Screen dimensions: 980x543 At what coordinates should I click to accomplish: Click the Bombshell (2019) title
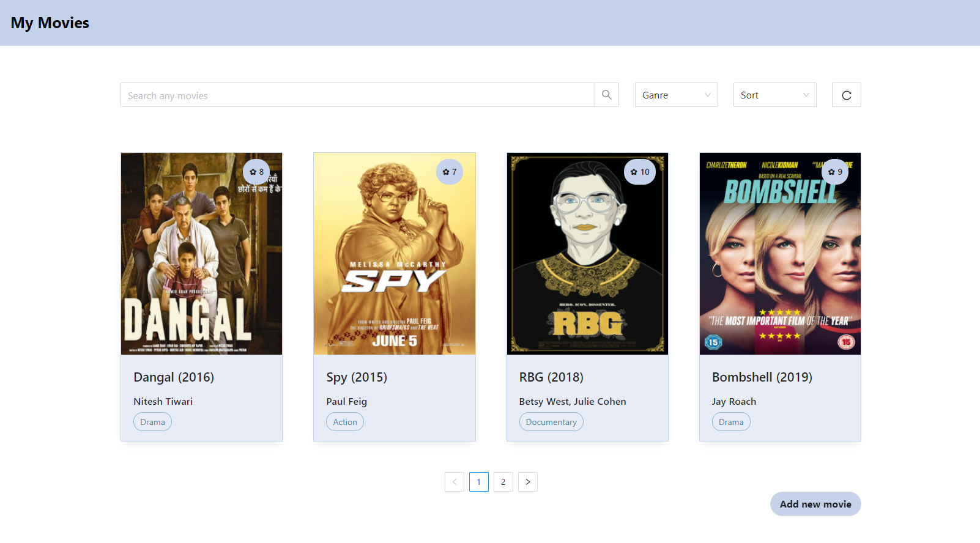coord(762,377)
